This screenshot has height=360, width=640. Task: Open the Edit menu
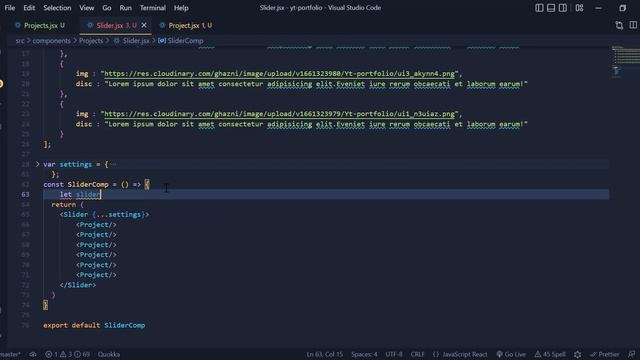29,8
